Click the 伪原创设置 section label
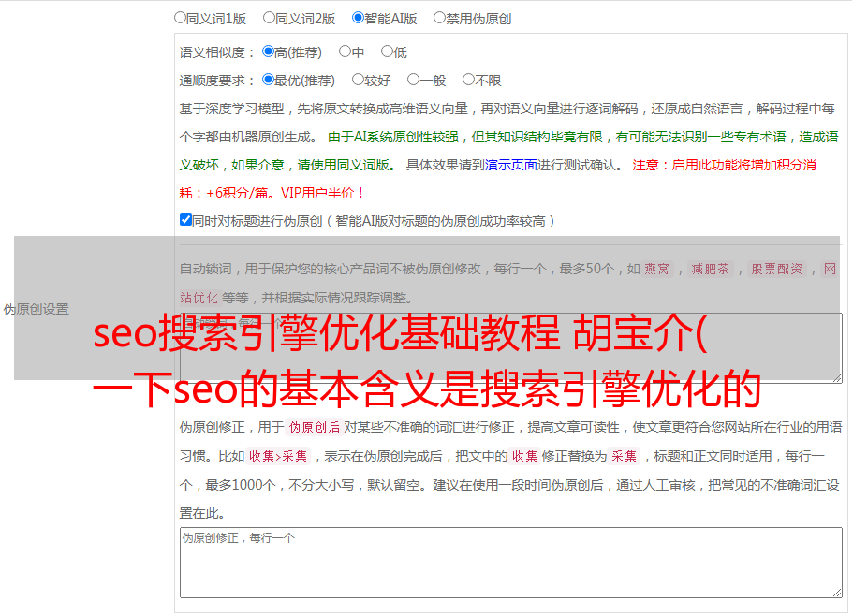853x616 pixels. pyautogui.click(x=37, y=309)
